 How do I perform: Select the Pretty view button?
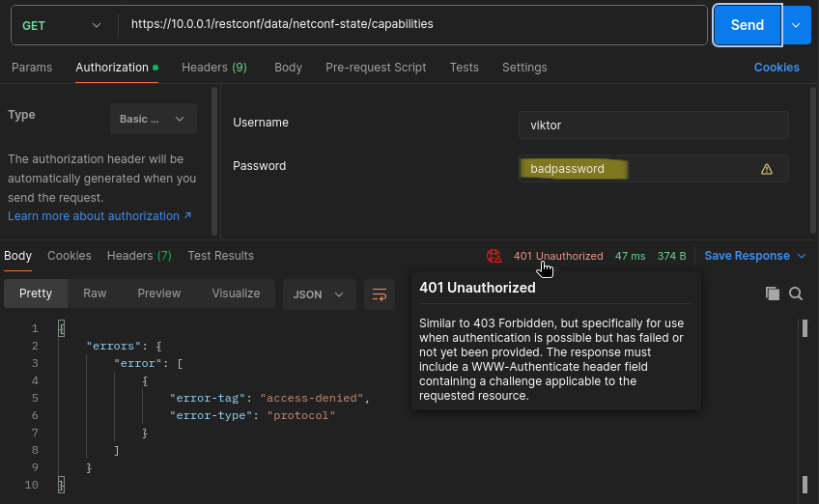pos(36,294)
